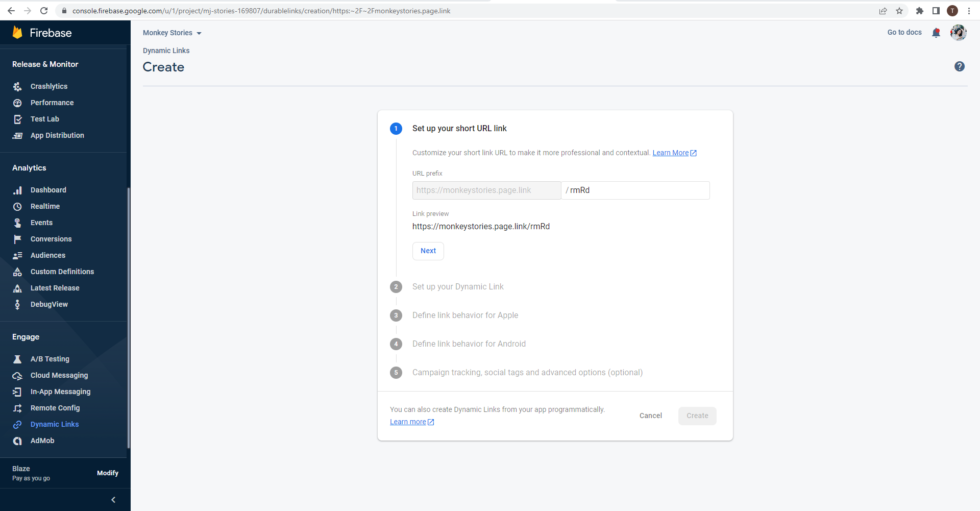980x511 pixels.
Task: Click the disabled URL prefix domain field
Action: [x=486, y=190]
